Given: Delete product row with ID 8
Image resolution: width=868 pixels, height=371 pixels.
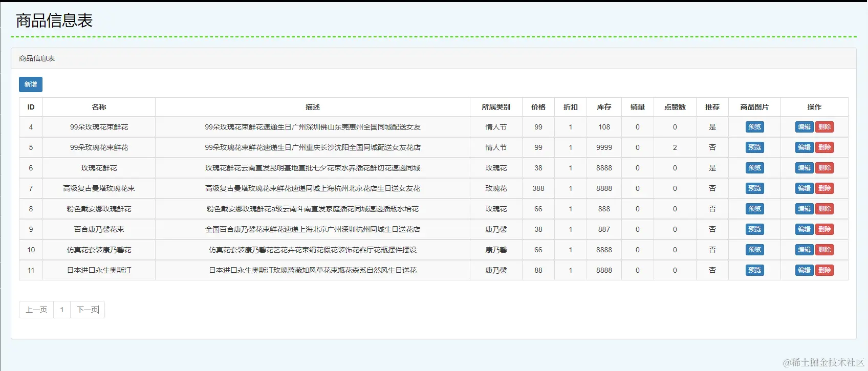Looking at the screenshot, I should point(824,209).
